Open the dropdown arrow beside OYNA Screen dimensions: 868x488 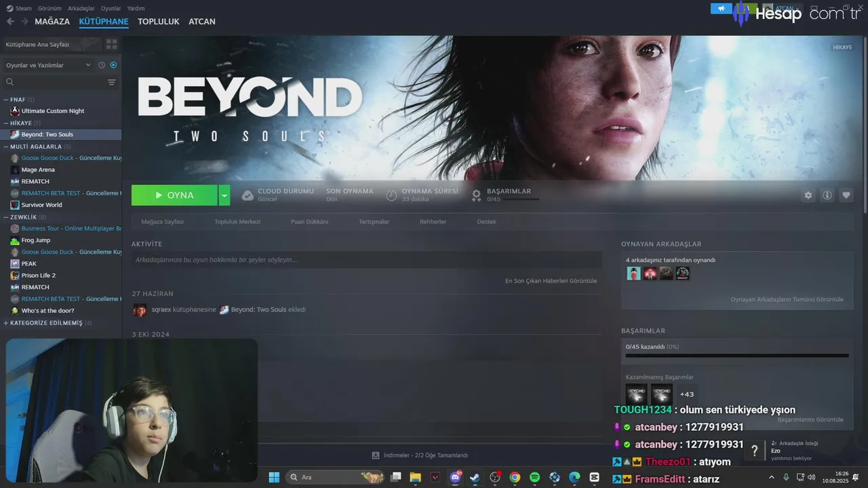(x=224, y=195)
